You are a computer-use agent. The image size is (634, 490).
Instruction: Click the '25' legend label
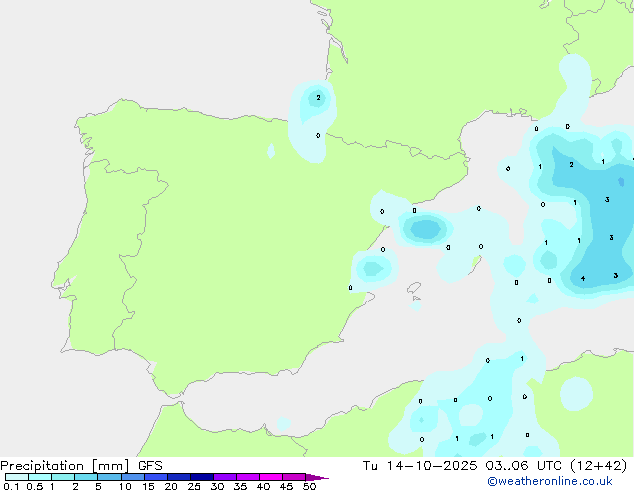click(194, 486)
